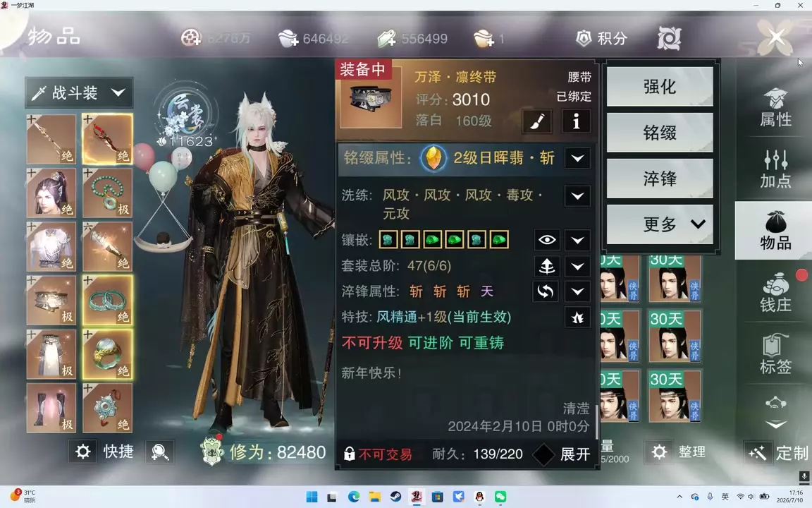Select the green bead necklace slot
This screenshot has width=812, height=508.
click(x=107, y=193)
